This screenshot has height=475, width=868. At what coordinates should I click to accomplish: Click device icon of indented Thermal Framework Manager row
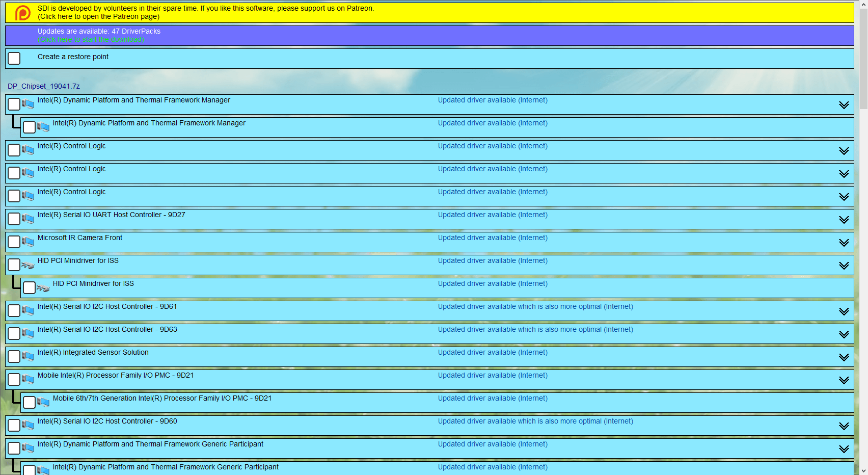click(x=43, y=127)
